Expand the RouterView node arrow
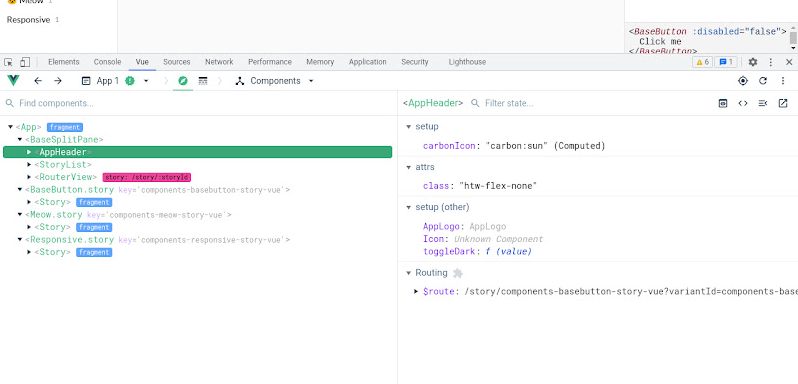 pos(29,177)
